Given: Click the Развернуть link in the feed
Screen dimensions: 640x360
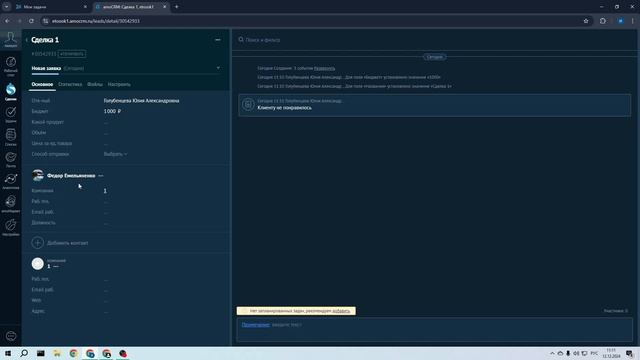Looking at the screenshot, I should click(324, 68).
